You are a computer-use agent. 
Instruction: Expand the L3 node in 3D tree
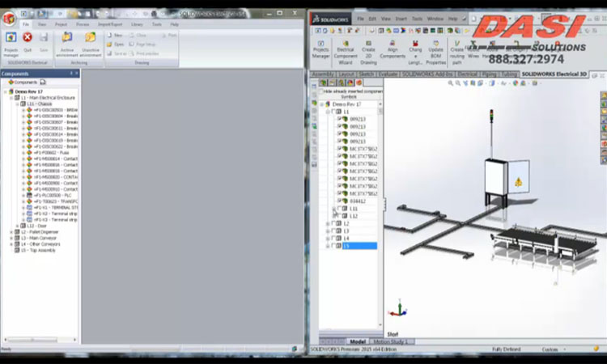328,231
